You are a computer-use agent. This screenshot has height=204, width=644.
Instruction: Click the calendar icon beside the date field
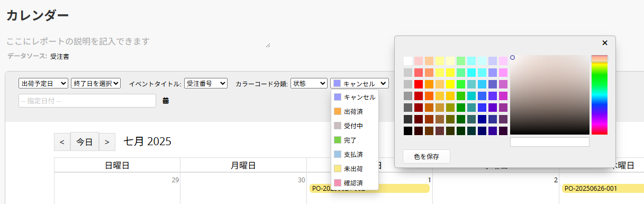pyautogui.click(x=166, y=101)
